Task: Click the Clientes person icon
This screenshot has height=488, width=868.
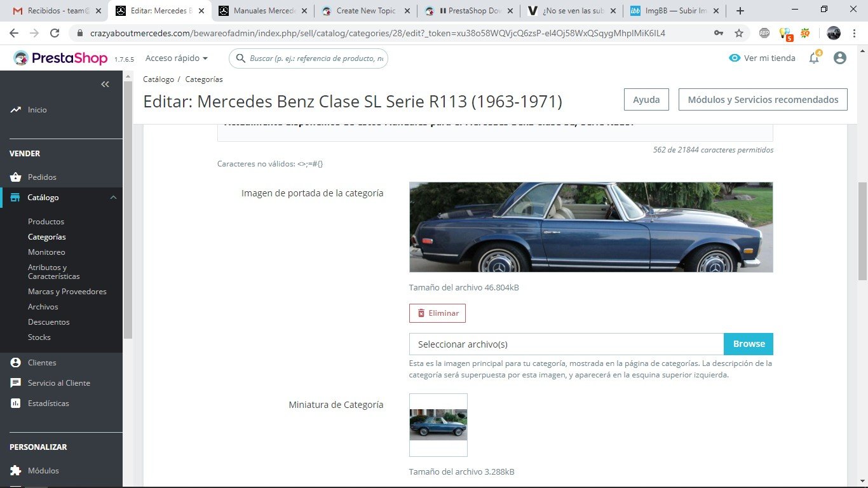Action: tap(15, 363)
